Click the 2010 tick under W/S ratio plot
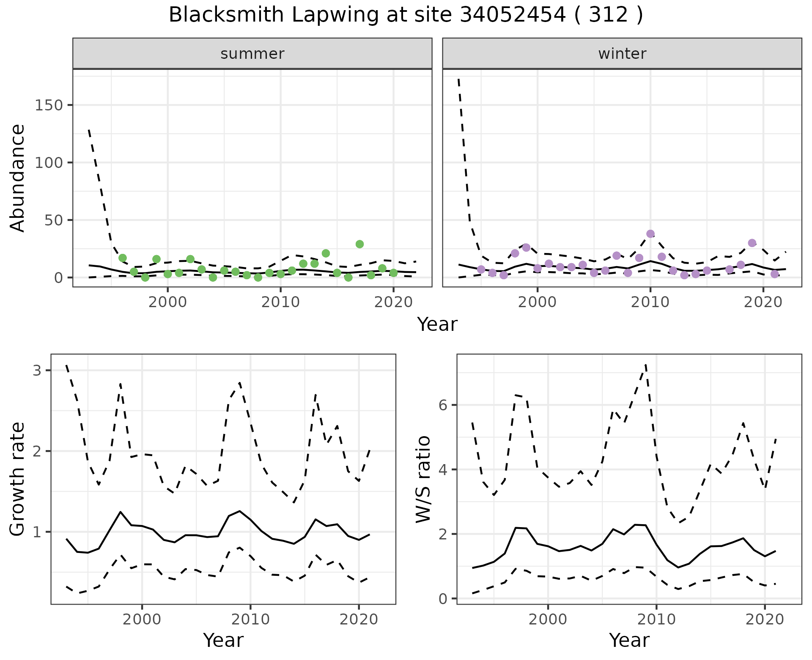The width and height of the screenshot is (812, 660). (656, 620)
